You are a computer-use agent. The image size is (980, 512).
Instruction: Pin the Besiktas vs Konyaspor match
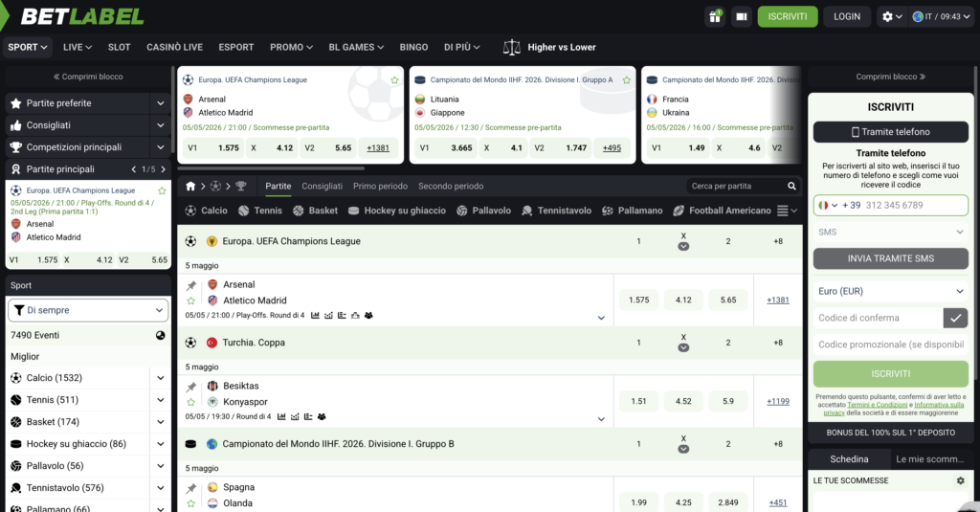tap(191, 387)
